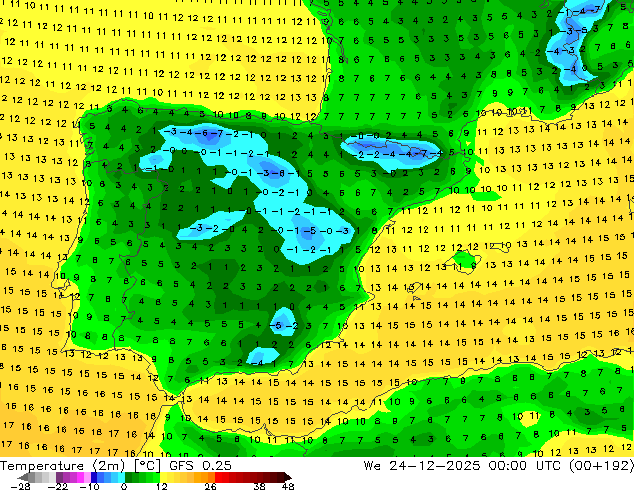Select the bright red legend swatch
This screenshot has width=634, height=490.
218,477
